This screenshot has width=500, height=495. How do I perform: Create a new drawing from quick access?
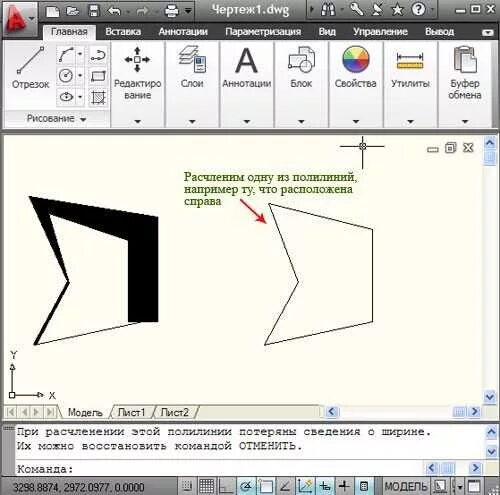(x=53, y=11)
